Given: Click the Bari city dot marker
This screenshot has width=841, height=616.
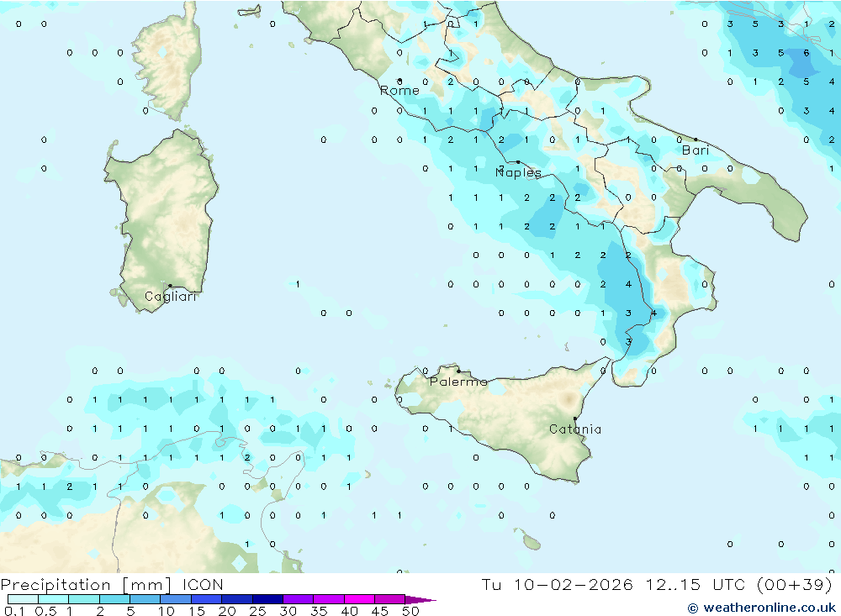Looking at the screenshot, I should (696, 140).
